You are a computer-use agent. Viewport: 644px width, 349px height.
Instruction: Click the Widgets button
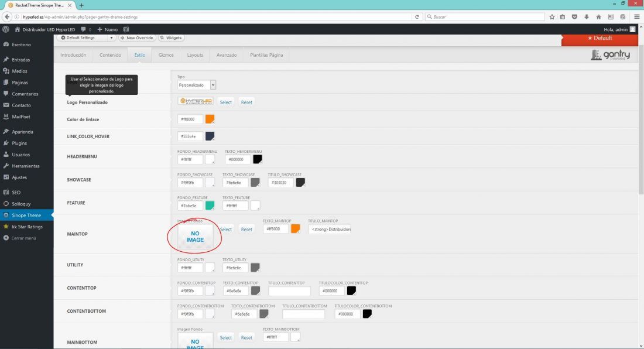[171, 38]
